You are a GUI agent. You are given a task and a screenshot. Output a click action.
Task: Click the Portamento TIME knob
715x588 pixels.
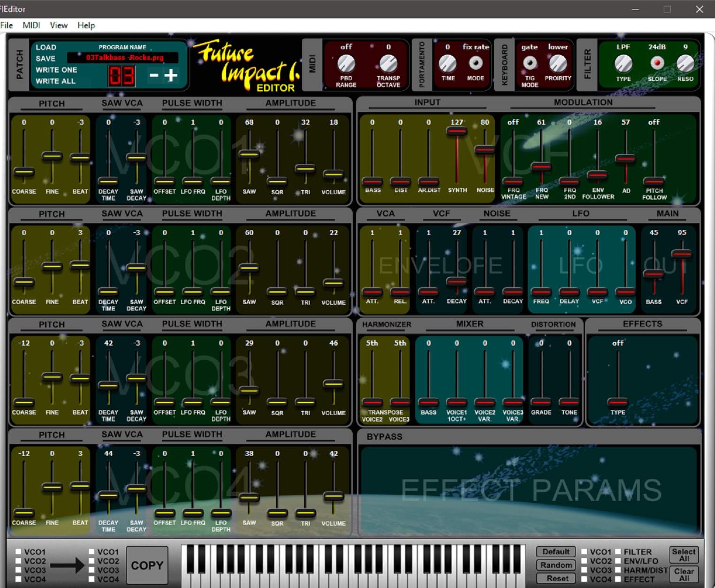point(448,63)
